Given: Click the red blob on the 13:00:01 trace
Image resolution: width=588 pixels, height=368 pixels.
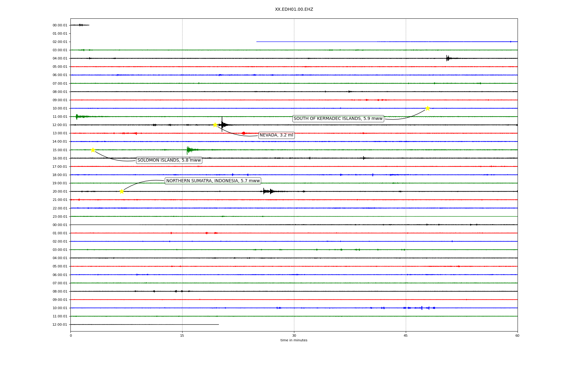Looking at the screenshot, I should [x=243, y=133].
